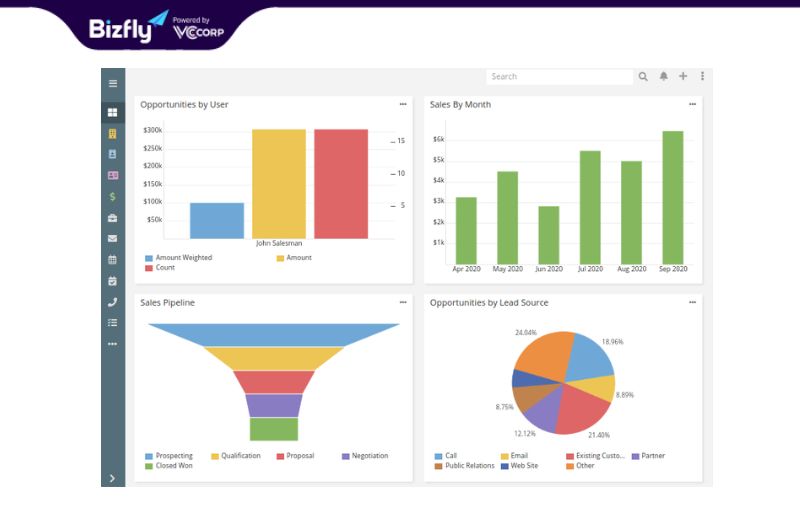Open the green dollar opportunities icon
The height and width of the screenshot is (507, 800).
(x=113, y=196)
